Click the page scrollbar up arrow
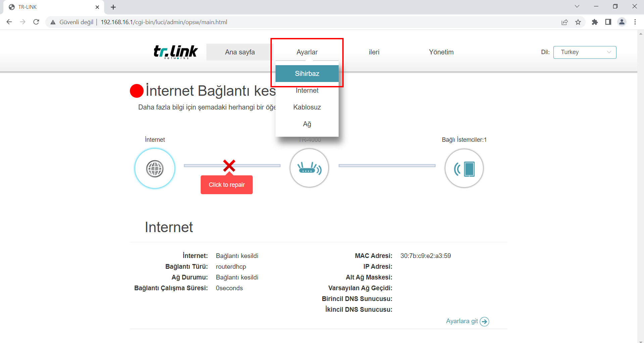This screenshot has height=343, width=644. tap(641, 33)
